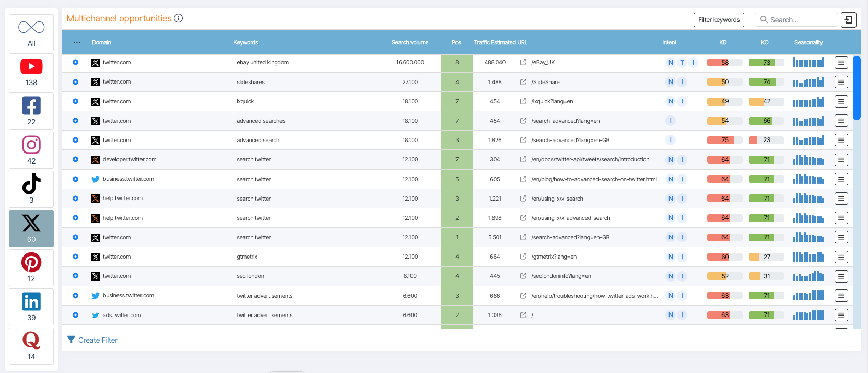Select the X channel tab showing 60

(x=31, y=228)
